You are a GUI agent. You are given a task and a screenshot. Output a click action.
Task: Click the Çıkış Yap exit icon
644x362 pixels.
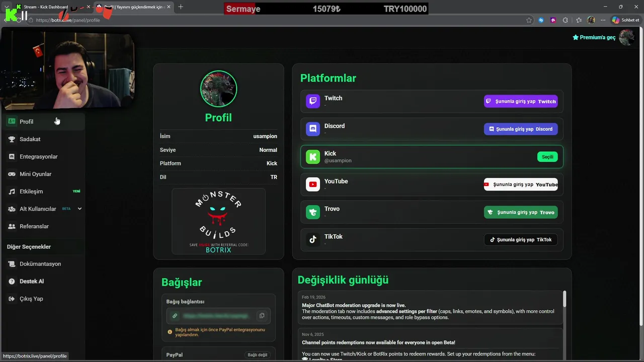pyautogui.click(x=12, y=299)
